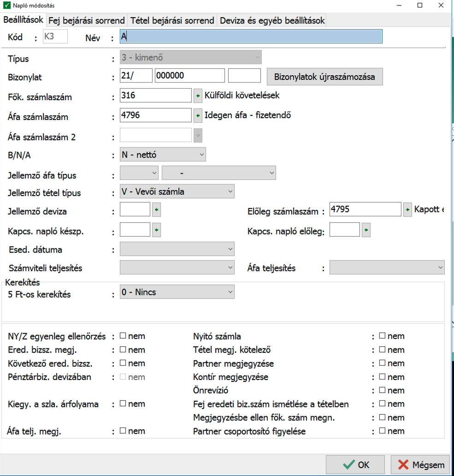Image resolution: width=454 pixels, height=476 pixels.
Task: Enable Megjegyzésbe ellen fők. szám megn. checkbox
Action: pyautogui.click(x=383, y=417)
